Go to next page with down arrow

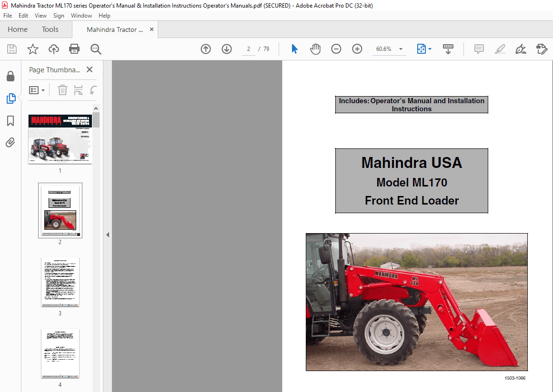[x=226, y=49]
